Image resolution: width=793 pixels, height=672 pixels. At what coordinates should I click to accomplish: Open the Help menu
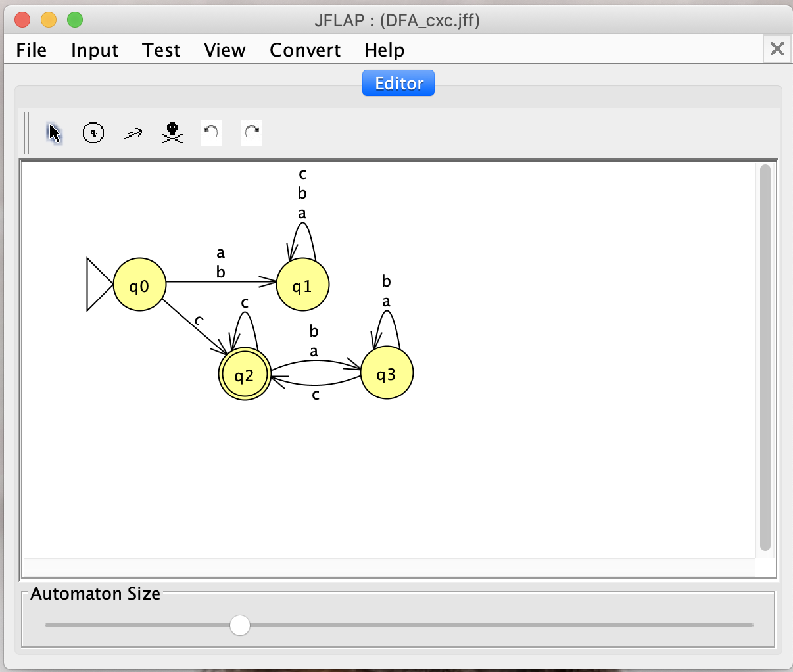385,50
